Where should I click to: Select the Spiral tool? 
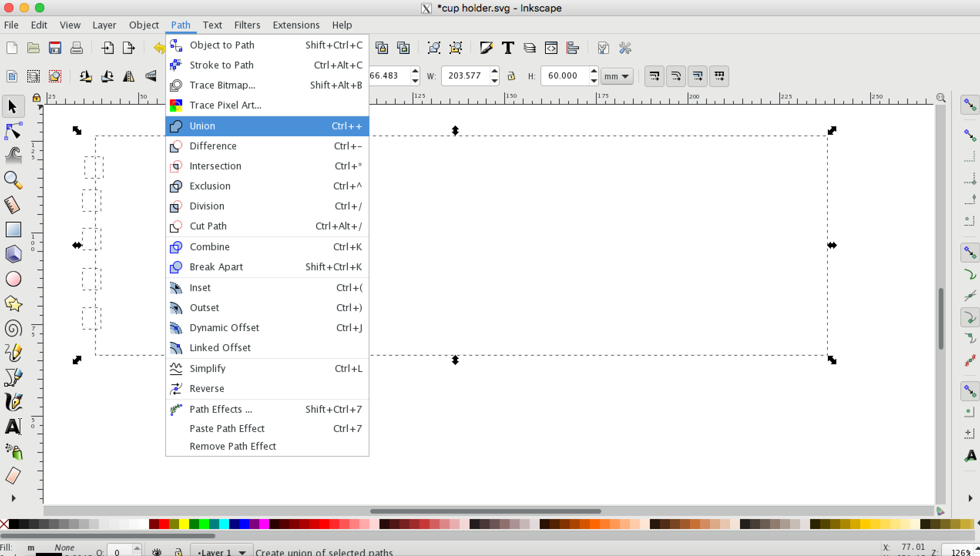13,328
